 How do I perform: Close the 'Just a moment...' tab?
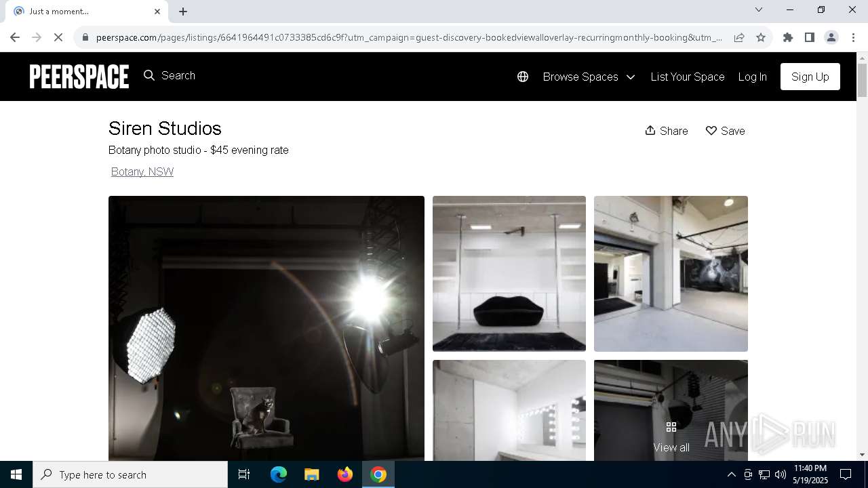pyautogui.click(x=157, y=11)
